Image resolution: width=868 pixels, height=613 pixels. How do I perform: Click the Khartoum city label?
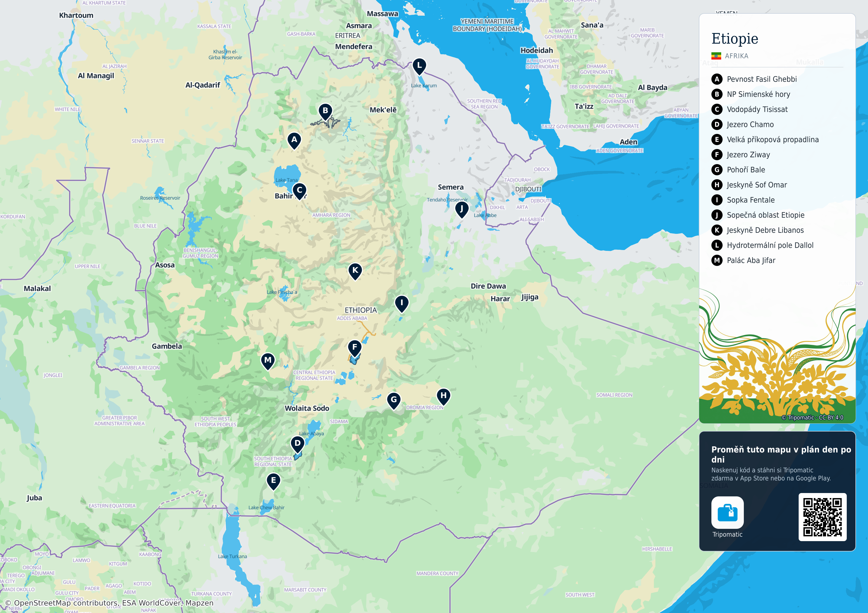(76, 15)
